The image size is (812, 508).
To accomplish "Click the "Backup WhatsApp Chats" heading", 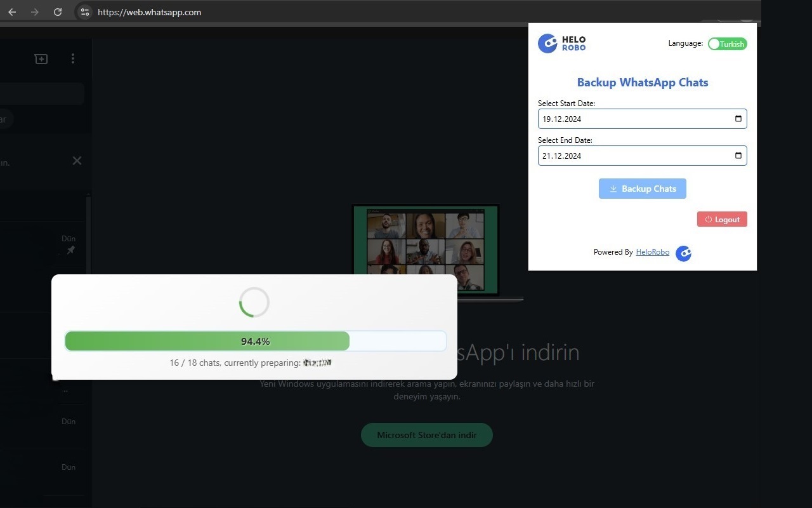I will point(643,82).
